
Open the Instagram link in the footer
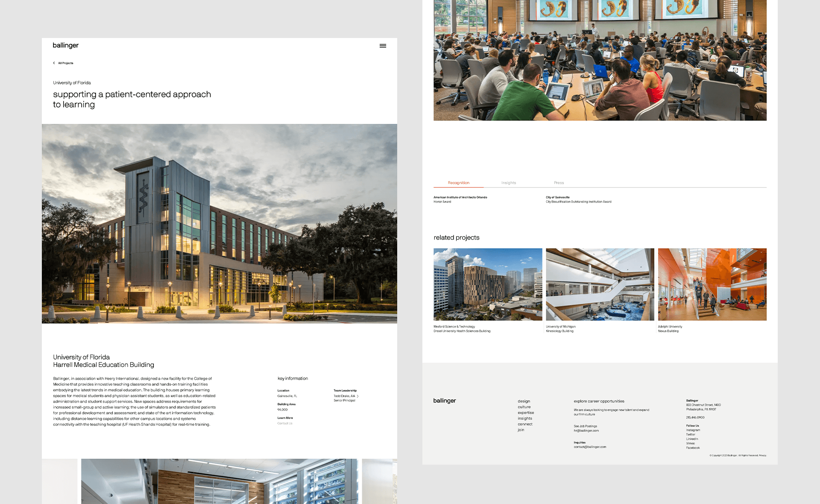[693, 430]
